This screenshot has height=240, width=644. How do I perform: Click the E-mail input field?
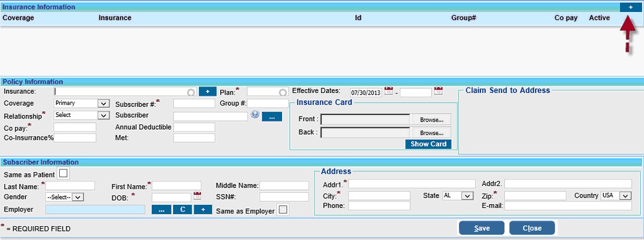point(568,205)
